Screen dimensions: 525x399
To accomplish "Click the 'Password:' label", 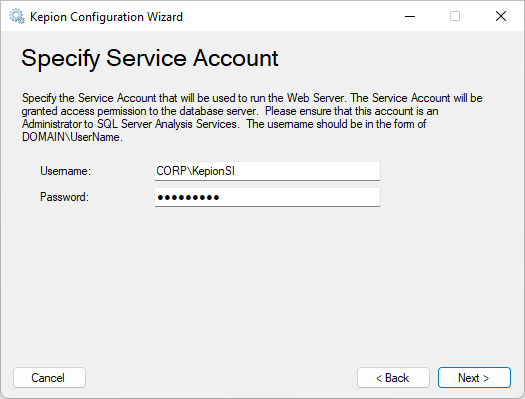I will click(64, 197).
